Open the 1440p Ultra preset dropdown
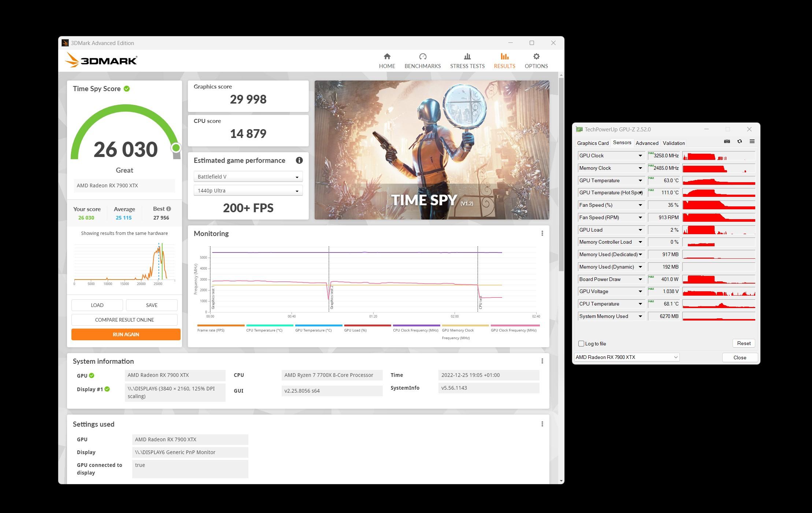 [248, 191]
